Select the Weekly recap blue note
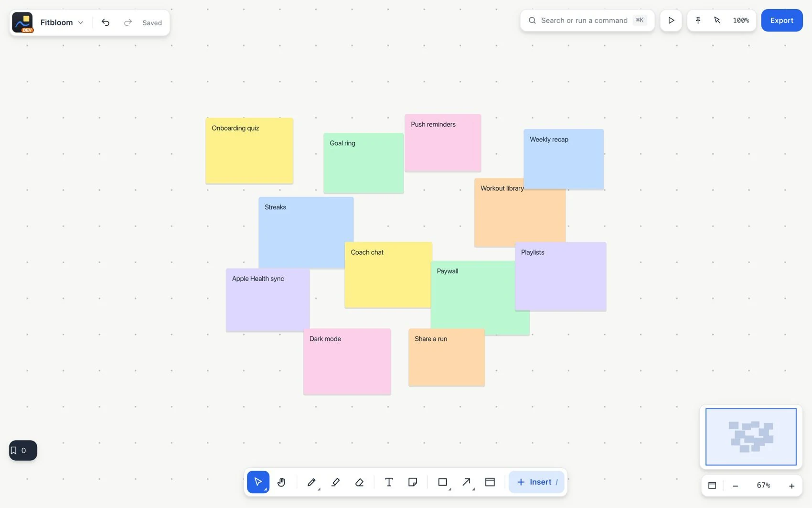This screenshot has width=812, height=508. pyautogui.click(x=564, y=160)
